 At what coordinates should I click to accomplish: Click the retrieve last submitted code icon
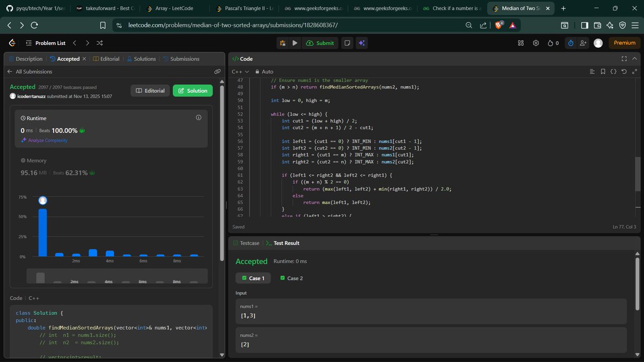[x=623, y=71]
